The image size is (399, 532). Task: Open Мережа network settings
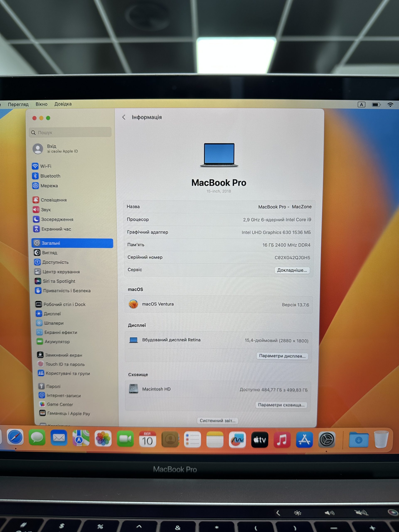[x=45, y=186]
